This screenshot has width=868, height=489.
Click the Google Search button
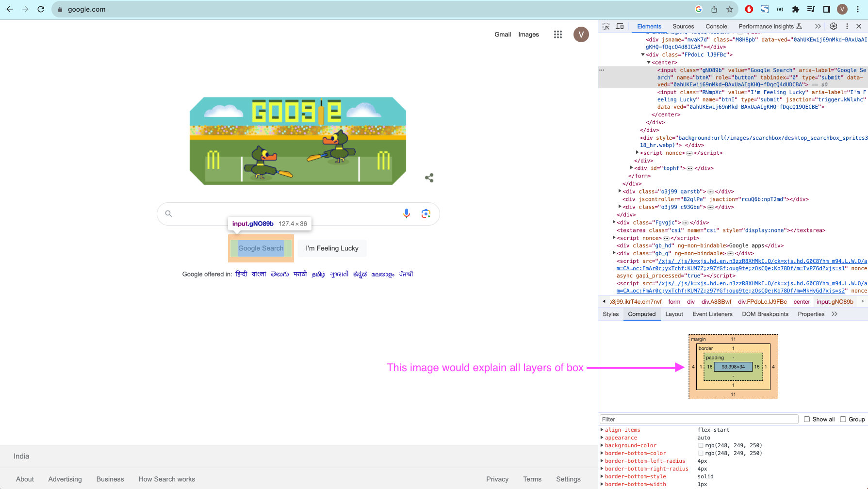tap(261, 248)
